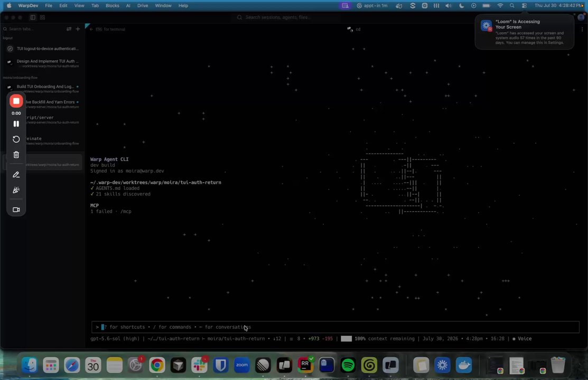The height and width of the screenshot is (380, 588).
Task: Open the Help menu
Action: click(183, 6)
